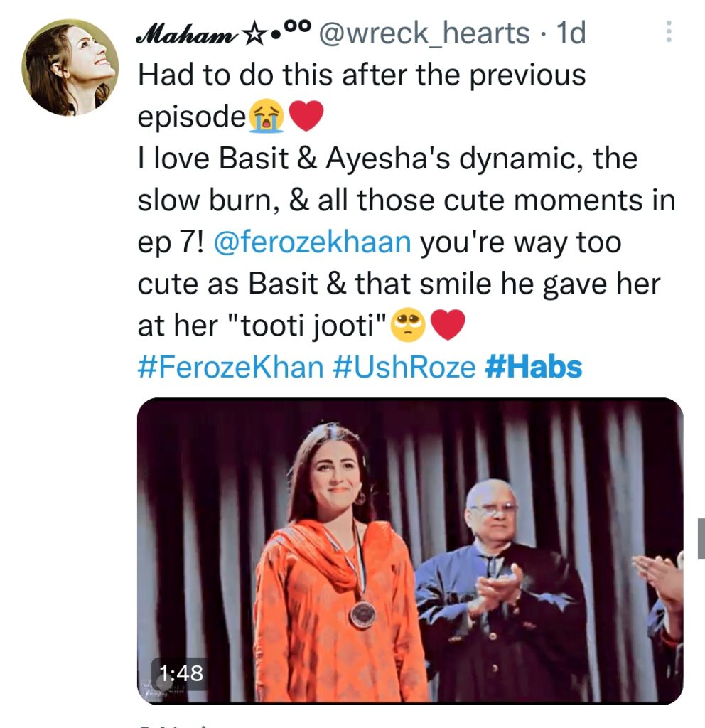This screenshot has height=728, width=705.
Task: Click the red heart after the pleading emoji
Action: click(x=448, y=325)
